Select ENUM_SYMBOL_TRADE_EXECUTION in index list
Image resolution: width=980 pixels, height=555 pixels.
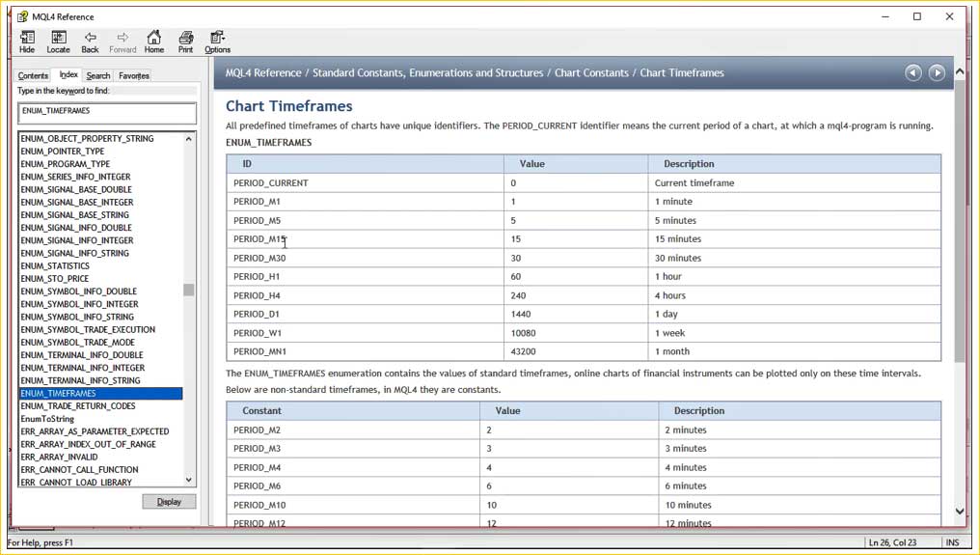tap(88, 329)
